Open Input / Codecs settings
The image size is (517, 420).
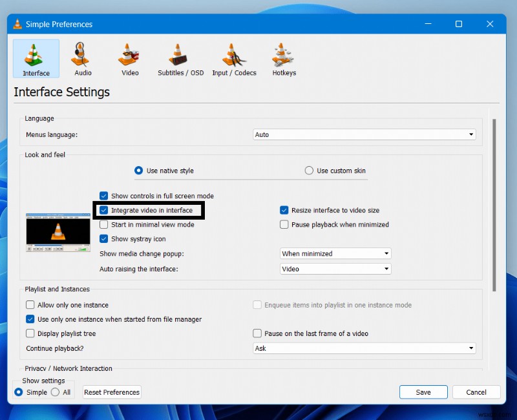click(234, 58)
